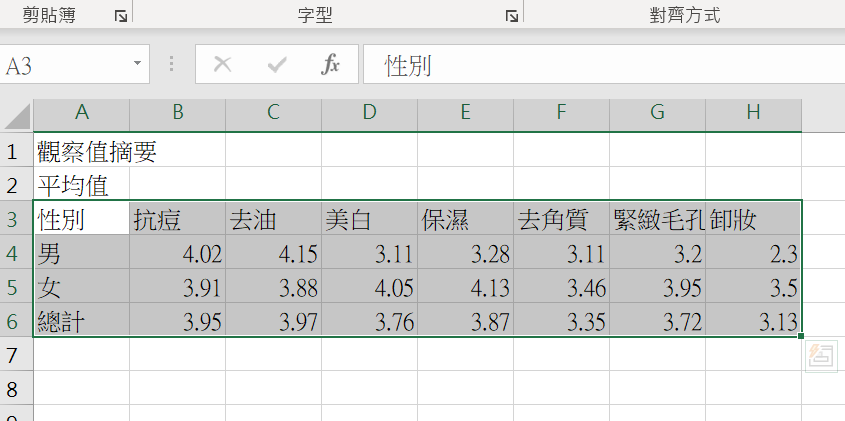Viewport: 845px width, 421px height.
Task: Click the 總計 cell in row 6
Action: coord(81,321)
